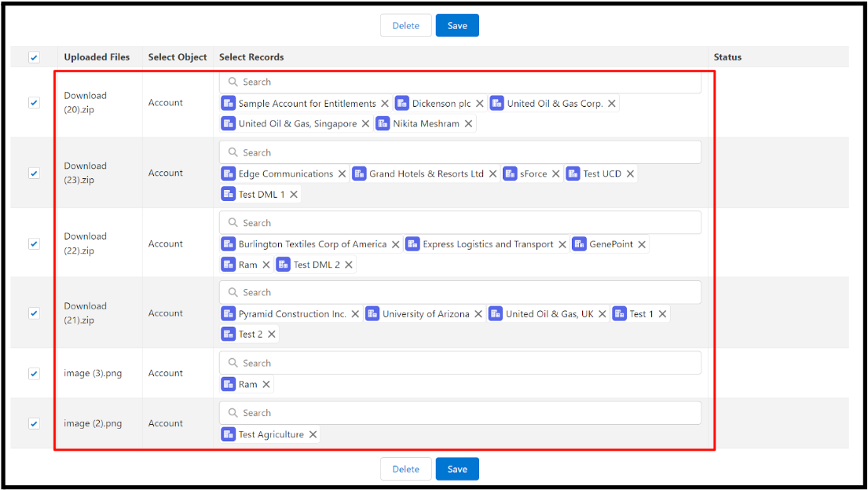Remove the GenePoint pill
The height and width of the screenshot is (490, 868).
(642, 244)
